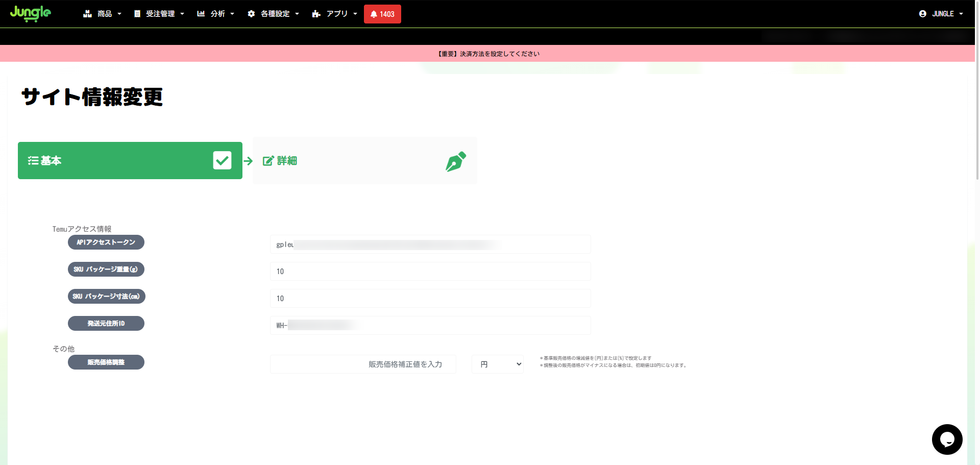This screenshot has width=980, height=465.
Task: Click the 決済方法を設定してください notice banner
Action: click(x=488, y=54)
